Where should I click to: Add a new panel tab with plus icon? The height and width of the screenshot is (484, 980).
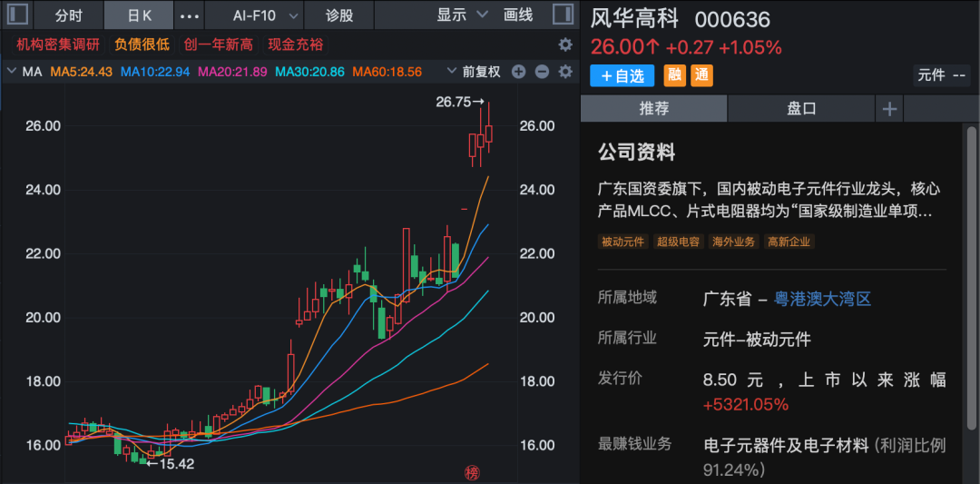889,108
